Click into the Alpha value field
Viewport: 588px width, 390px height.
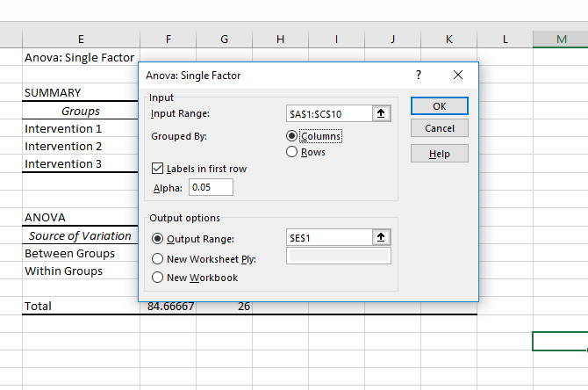click(211, 187)
